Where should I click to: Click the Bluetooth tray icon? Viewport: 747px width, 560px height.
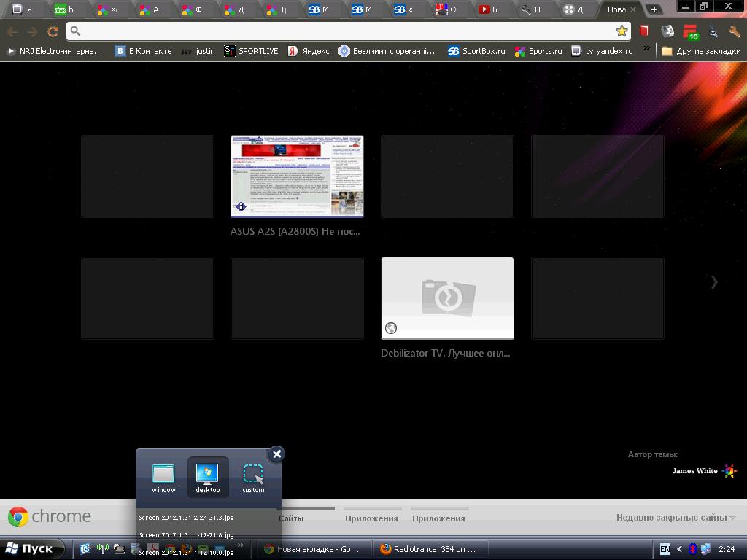[693, 550]
